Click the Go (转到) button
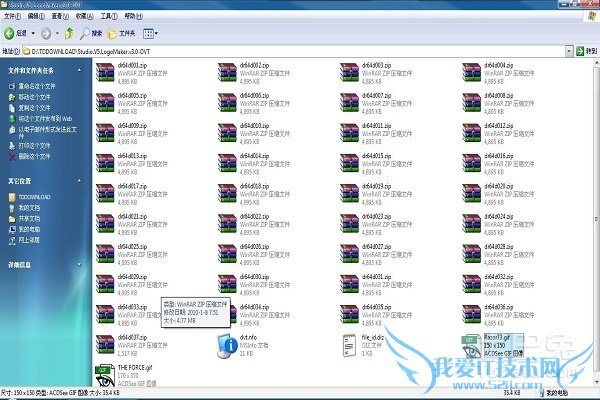This screenshot has height=400, width=600. tap(587, 51)
